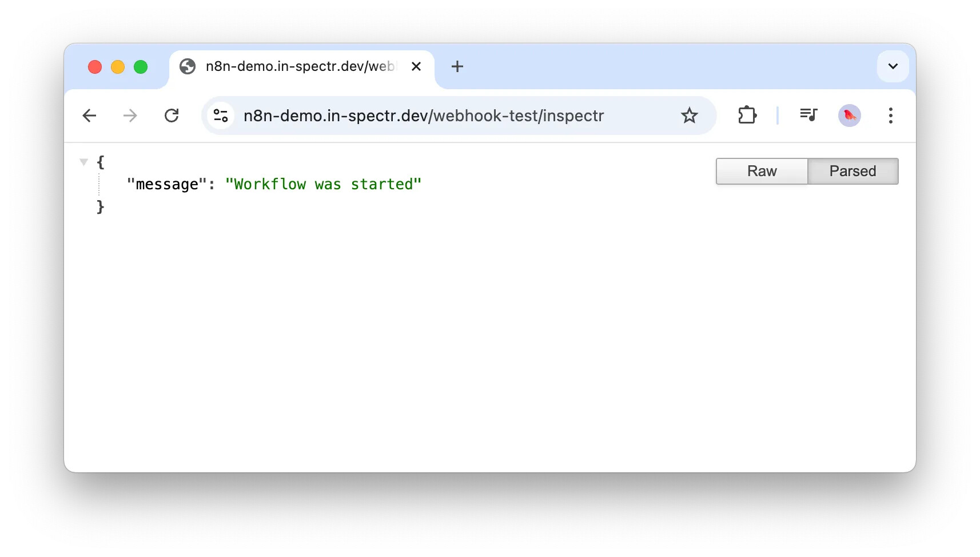This screenshot has width=980, height=557.
Task: Click the "Workflow was started" string value
Action: (x=323, y=185)
